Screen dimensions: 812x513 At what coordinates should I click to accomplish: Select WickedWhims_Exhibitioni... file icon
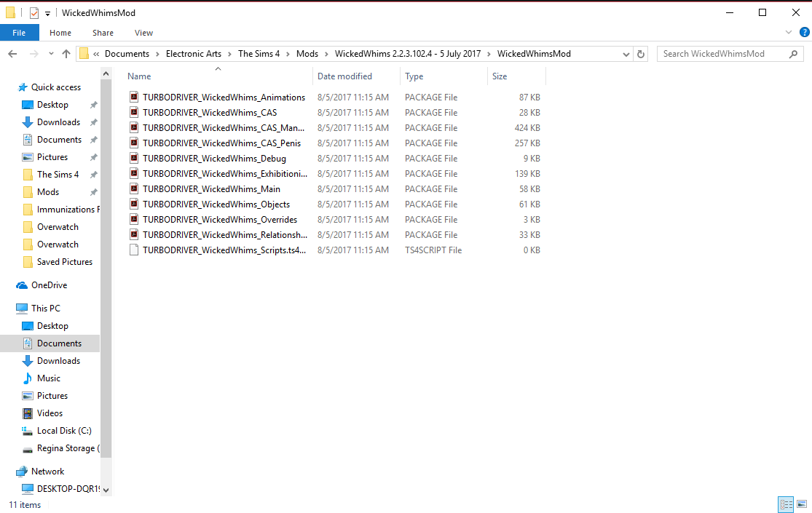134,173
